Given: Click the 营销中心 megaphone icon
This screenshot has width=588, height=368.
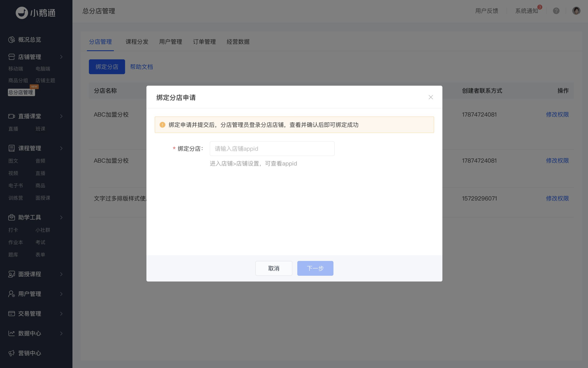Looking at the screenshot, I should point(12,353).
